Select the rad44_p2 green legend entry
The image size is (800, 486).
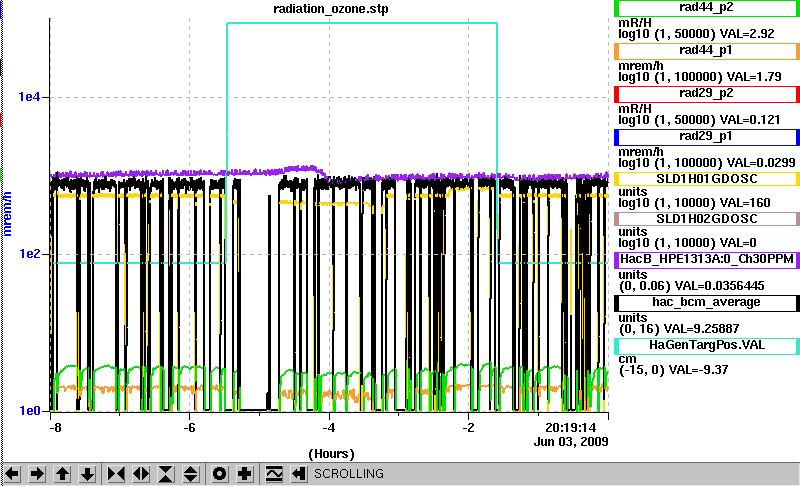coord(707,8)
